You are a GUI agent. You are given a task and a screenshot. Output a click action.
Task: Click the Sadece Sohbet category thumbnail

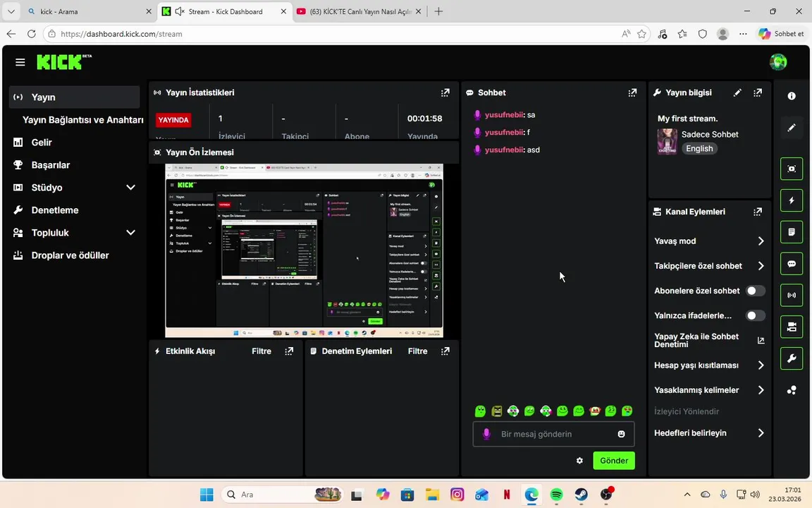[x=667, y=142]
